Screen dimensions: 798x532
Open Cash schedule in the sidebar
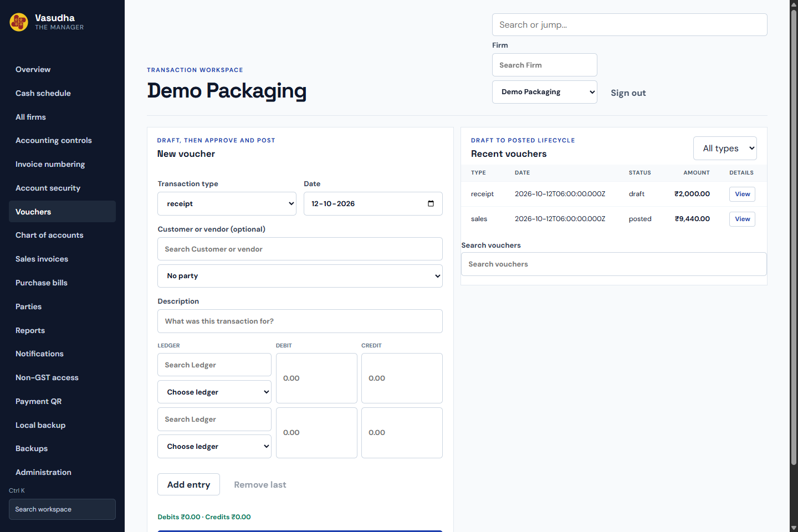(62, 93)
